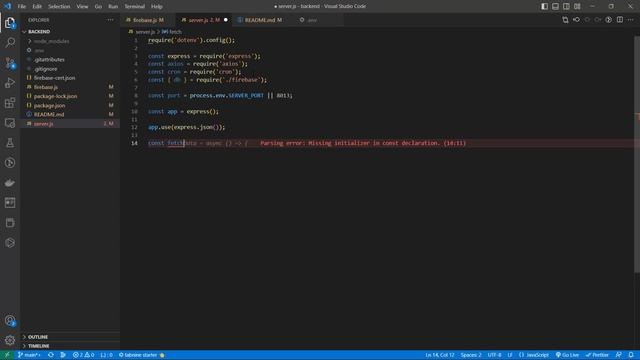This screenshot has height=360, width=640.
Task: Open the Edit menu
Action: [37, 7]
